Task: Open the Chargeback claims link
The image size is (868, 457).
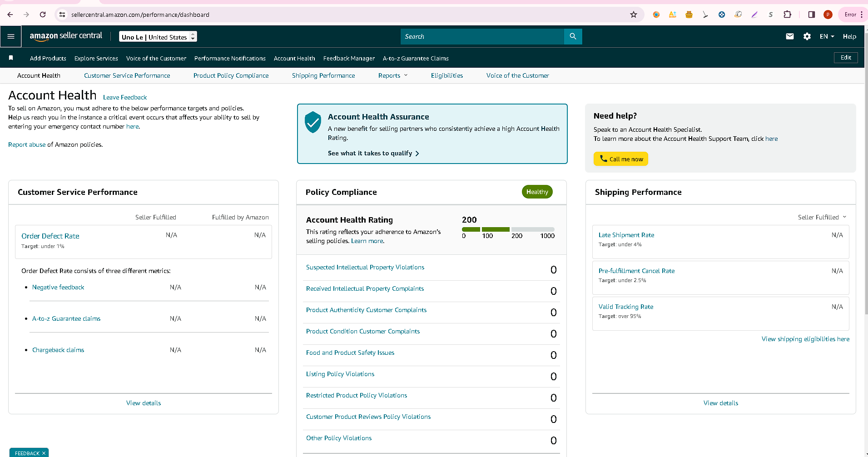Action: tap(58, 350)
